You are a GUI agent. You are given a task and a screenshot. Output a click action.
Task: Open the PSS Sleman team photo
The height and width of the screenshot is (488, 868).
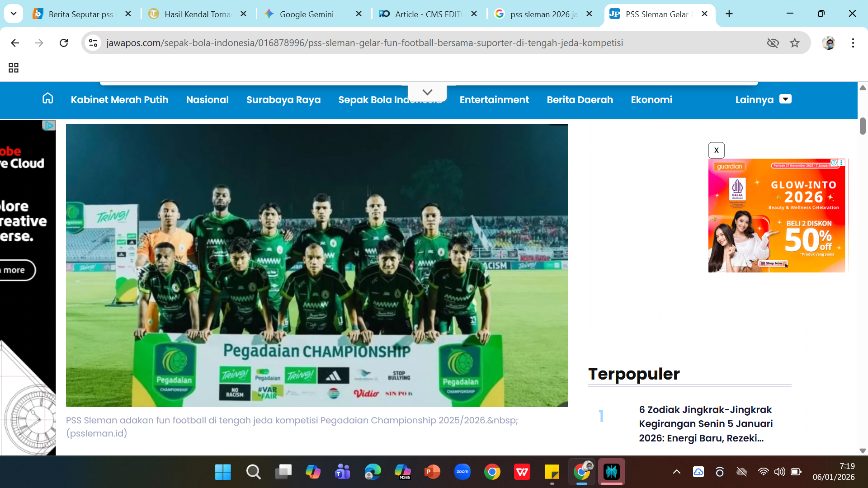[x=317, y=266]
